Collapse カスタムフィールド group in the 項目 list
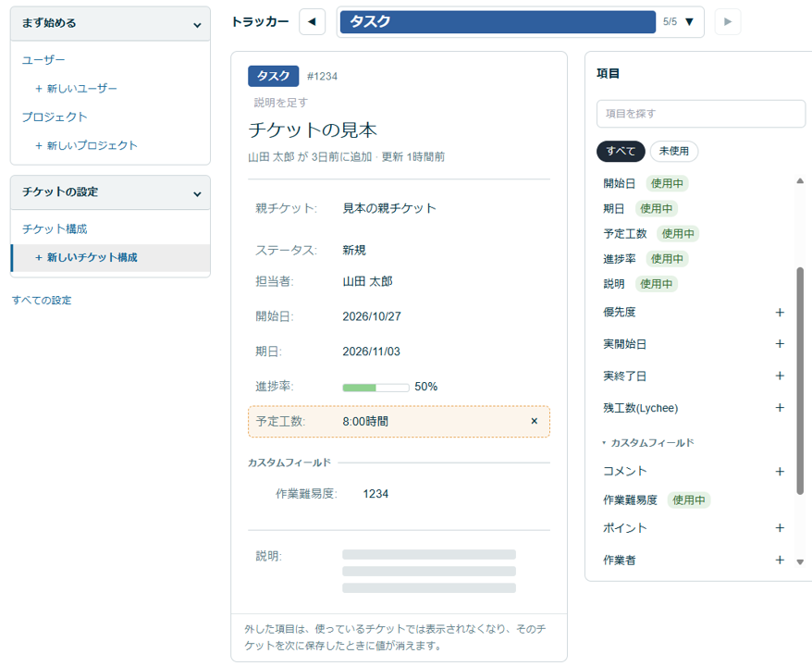Viewport: 812px width, 666px height. click(x=647, y=443)
